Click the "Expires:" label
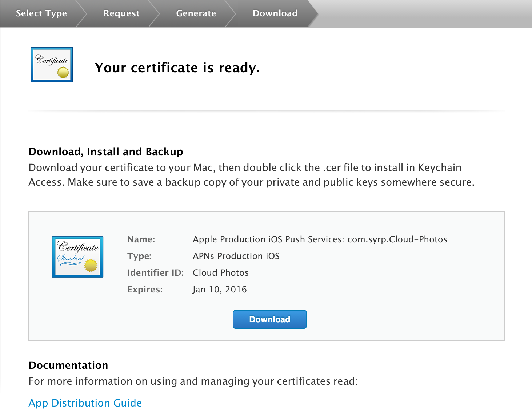 145,290
